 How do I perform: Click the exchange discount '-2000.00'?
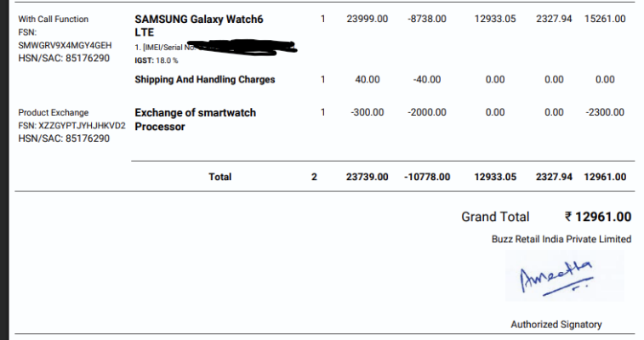(427, 112)
